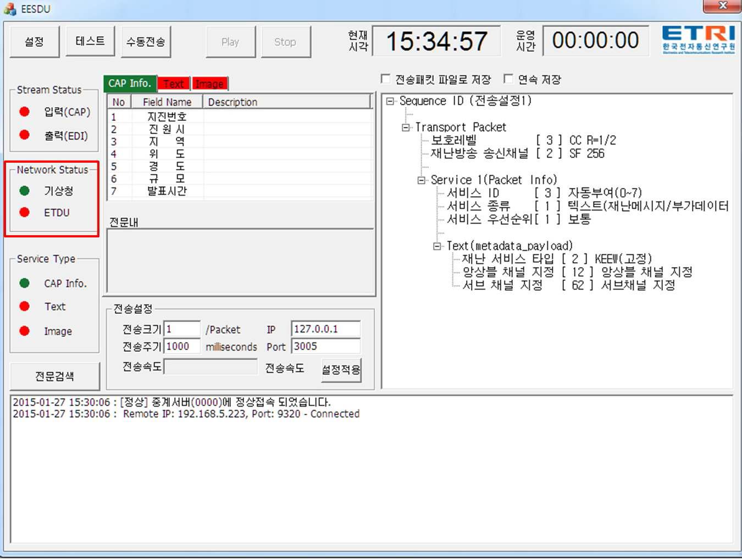Click the 전문내 text area
The height and width of the screenshot is (560, 742).
click(240, 262)
